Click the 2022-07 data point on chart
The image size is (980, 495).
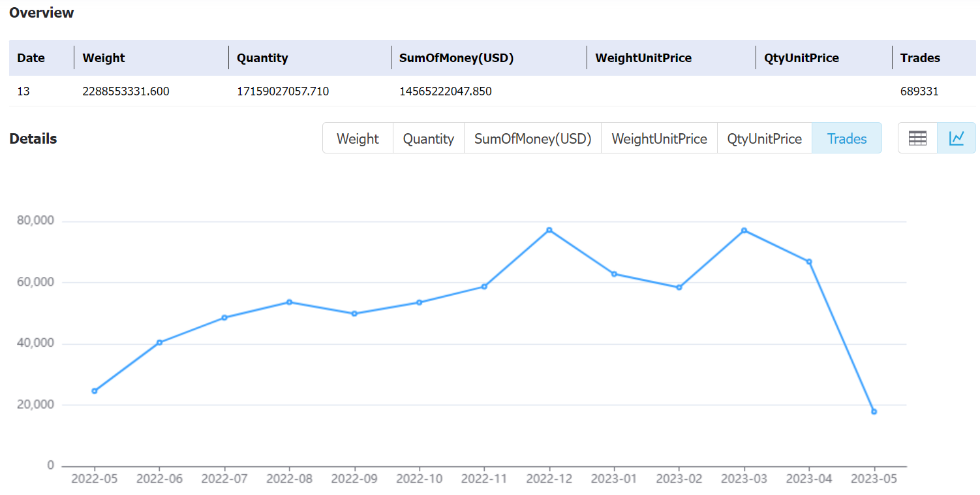tap(224, 317)
